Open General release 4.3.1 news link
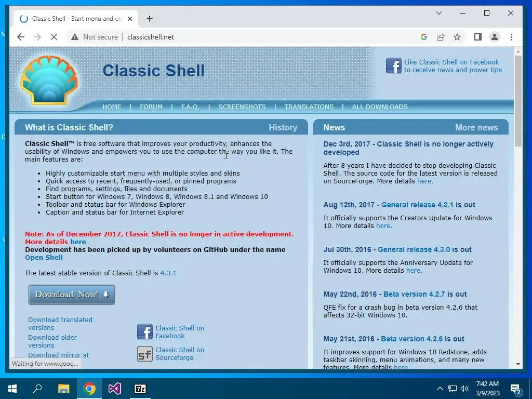This screenshot has width=532, height=399. (417, 205)
